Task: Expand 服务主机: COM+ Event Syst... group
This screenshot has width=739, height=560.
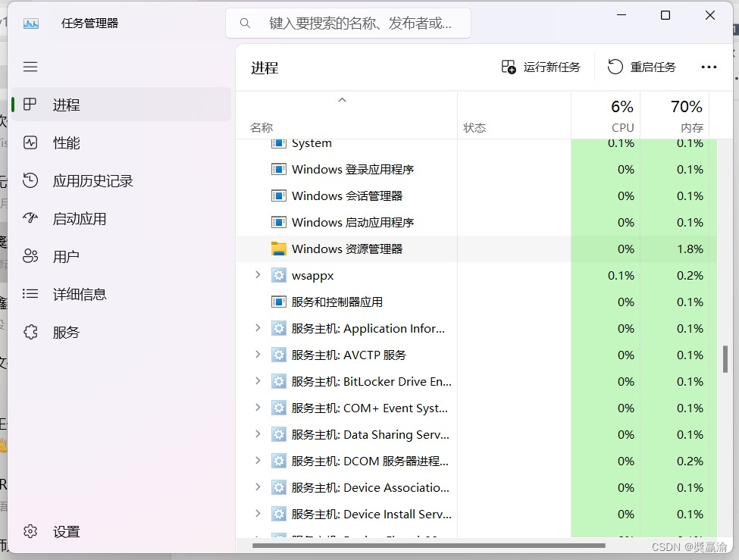Action: [x=258, y=407]
